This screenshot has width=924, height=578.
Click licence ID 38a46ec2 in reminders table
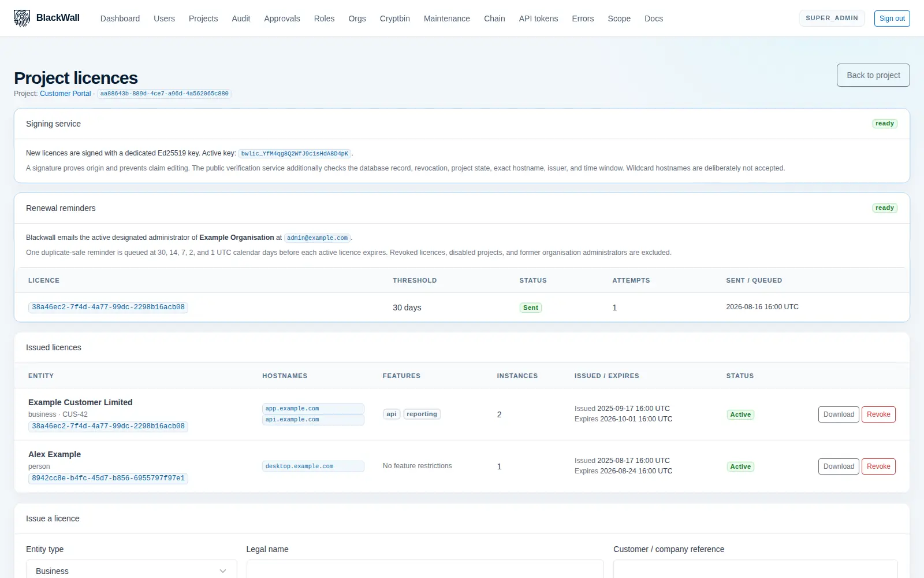click(108, 307)
